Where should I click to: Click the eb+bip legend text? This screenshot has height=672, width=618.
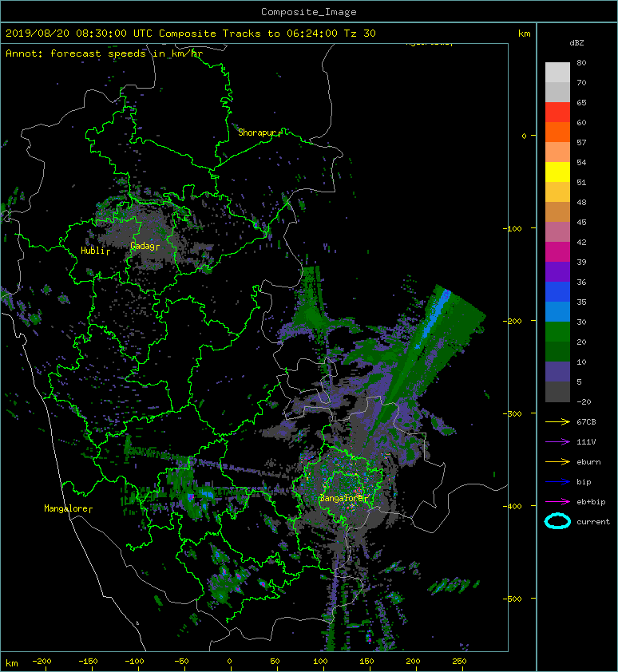591,501
